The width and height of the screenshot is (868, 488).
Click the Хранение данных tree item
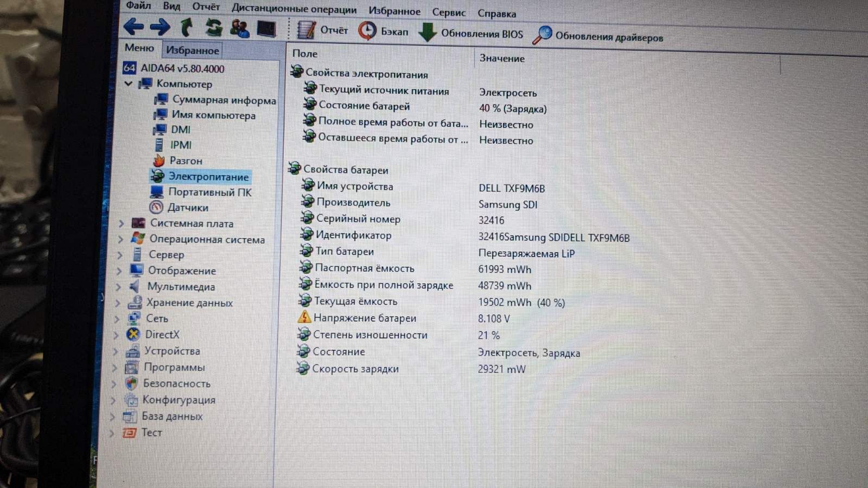[x=180, y=303]
